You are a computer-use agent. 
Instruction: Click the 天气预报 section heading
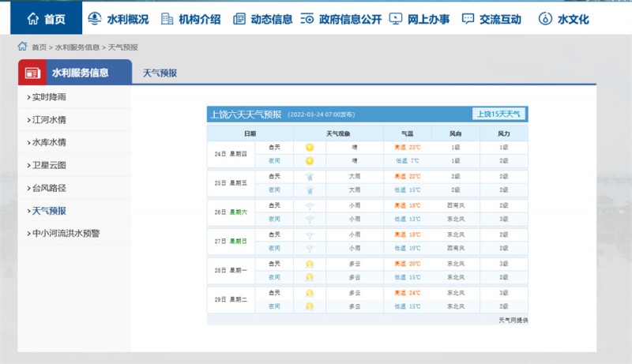click(160, 73)
